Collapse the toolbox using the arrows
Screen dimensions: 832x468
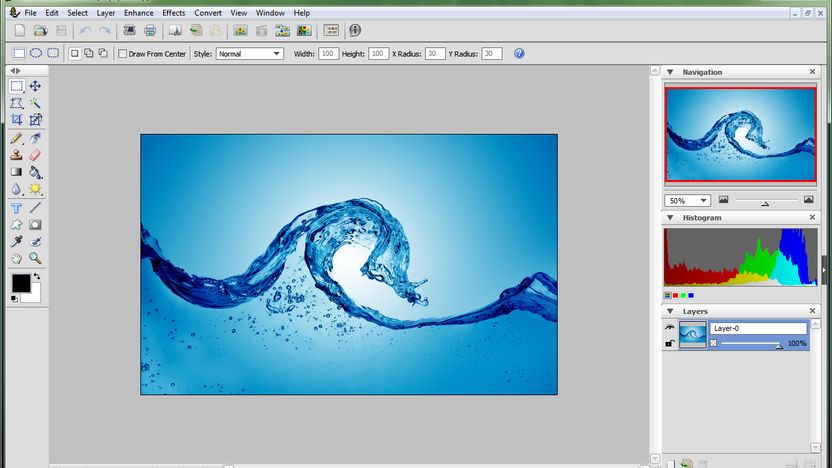[15, 71]
